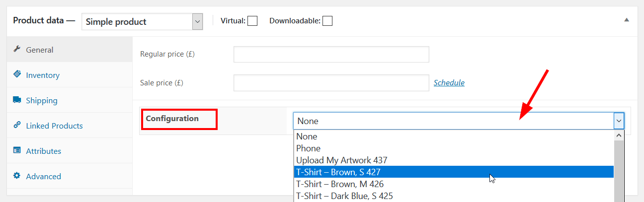Screen dimensions: 644x202
Task: Select T-Shirt – Brown, S 427 option
Action: 454,172
